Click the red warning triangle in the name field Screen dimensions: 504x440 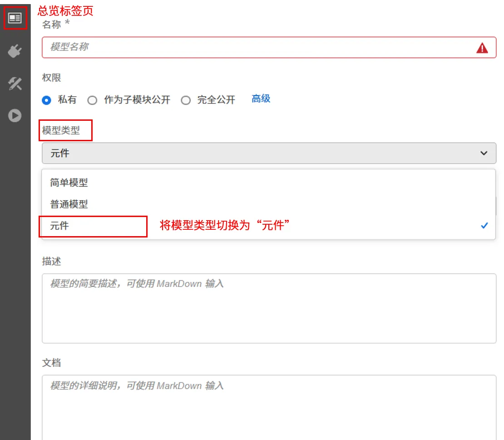pos(483,47)
